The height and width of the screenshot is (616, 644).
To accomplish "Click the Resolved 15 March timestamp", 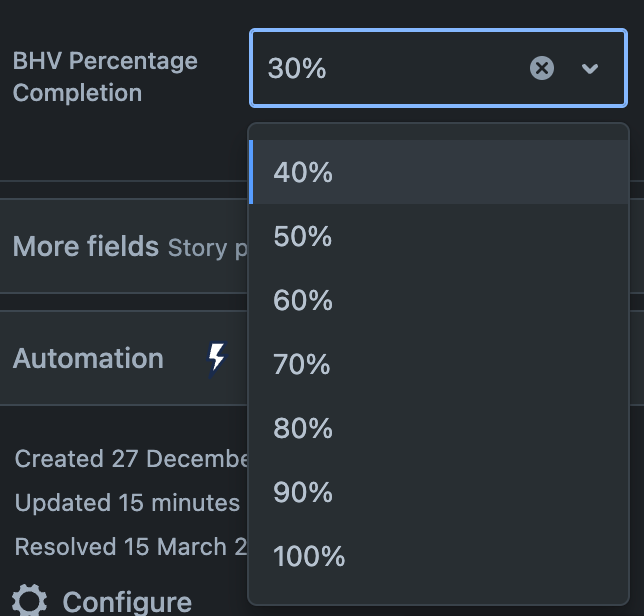I will coord(130,547).
